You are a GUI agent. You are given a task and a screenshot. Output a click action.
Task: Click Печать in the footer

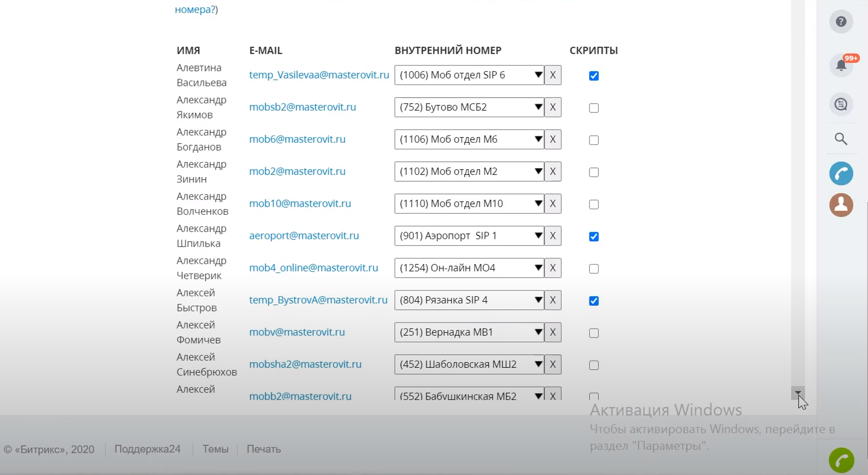coord(263,449)
